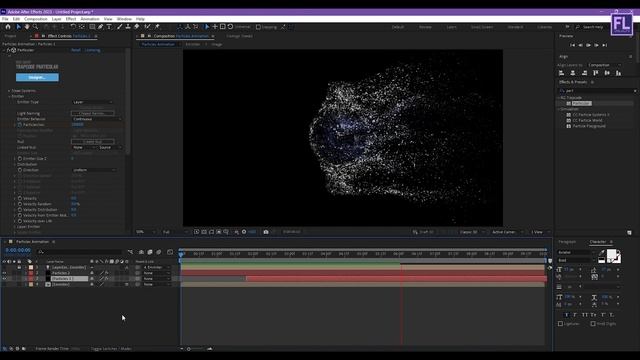Step back one frame in Preview panel

pyautogui.click(x=580, y=45)
